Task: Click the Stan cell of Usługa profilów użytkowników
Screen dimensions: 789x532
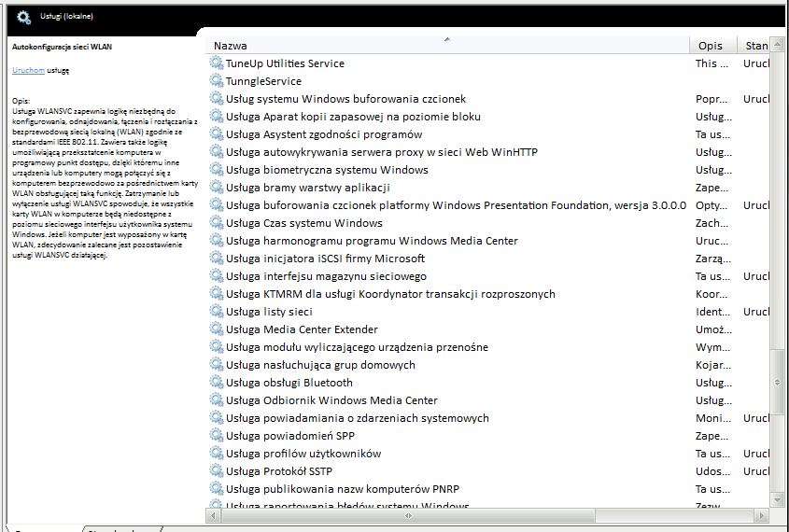Action: 756,454
